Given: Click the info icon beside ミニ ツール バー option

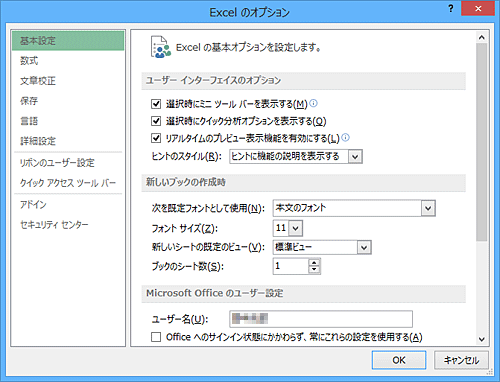Looking at the screenshot, I should 313,103.
